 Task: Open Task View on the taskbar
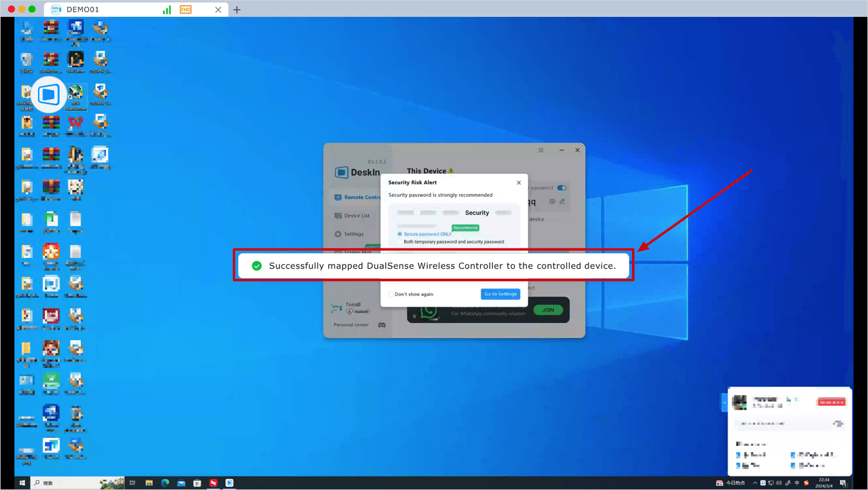click(133, 483)
